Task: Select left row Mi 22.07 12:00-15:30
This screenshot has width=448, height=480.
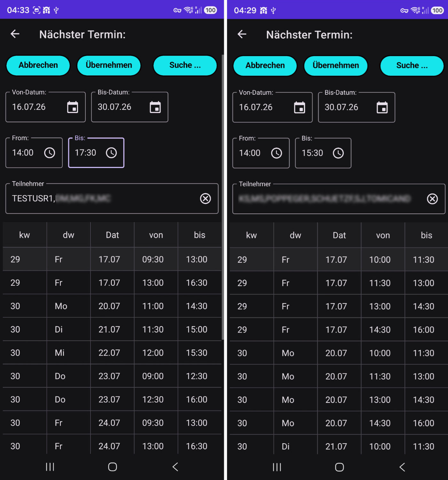Action: [112, 353]
